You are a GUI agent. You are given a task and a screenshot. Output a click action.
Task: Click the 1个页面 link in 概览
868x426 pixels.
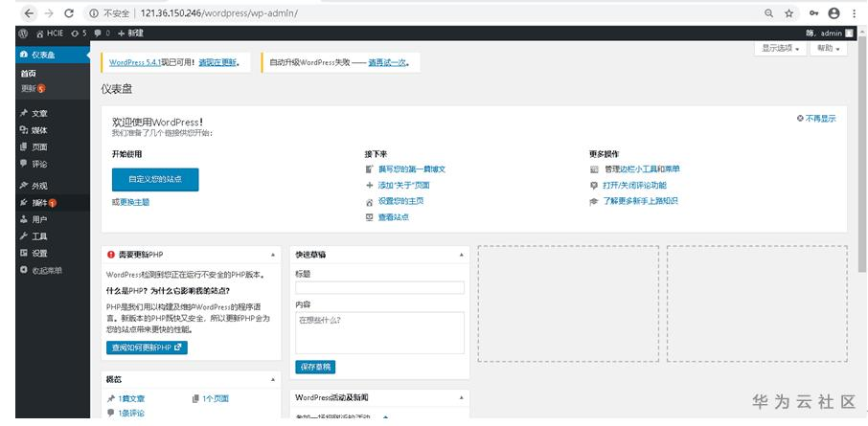[x=216, y=399]
